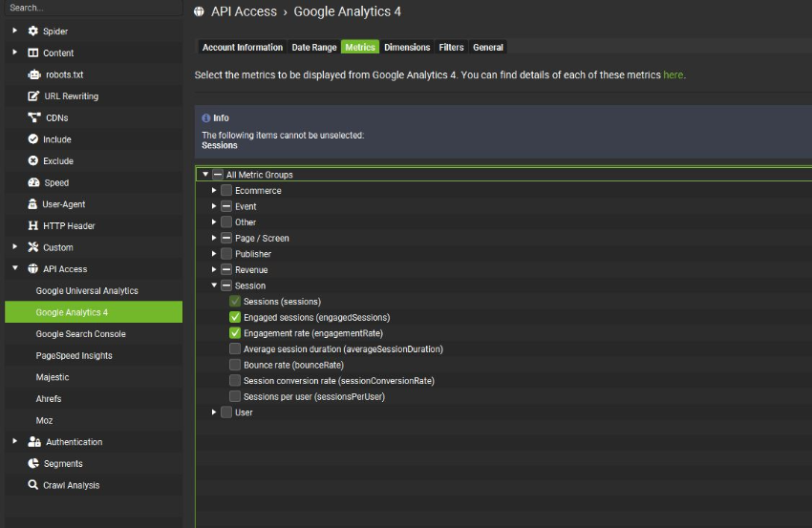812x528 pixels.
Task: Check Sessions per user metric
Action: click(x=235, y=396)
